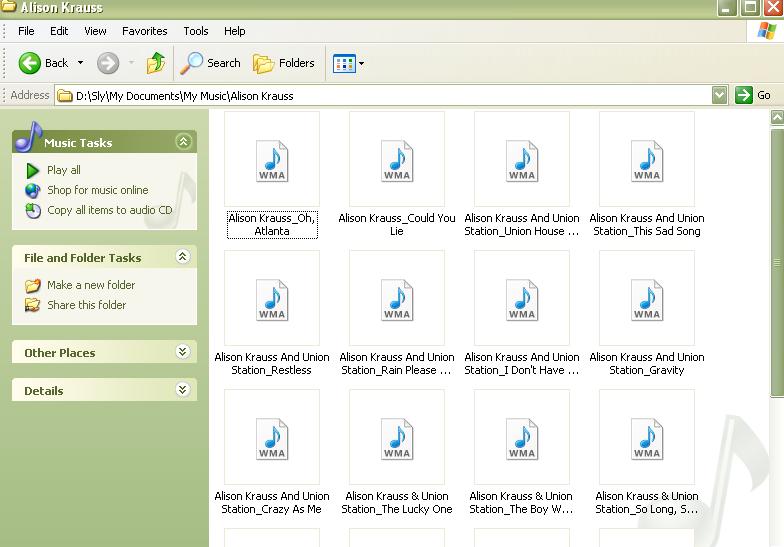The height and width of the screenshot is (547, 784).
Task: Go up one folder level
Action: pyautogui.click(x=156, y=63)
